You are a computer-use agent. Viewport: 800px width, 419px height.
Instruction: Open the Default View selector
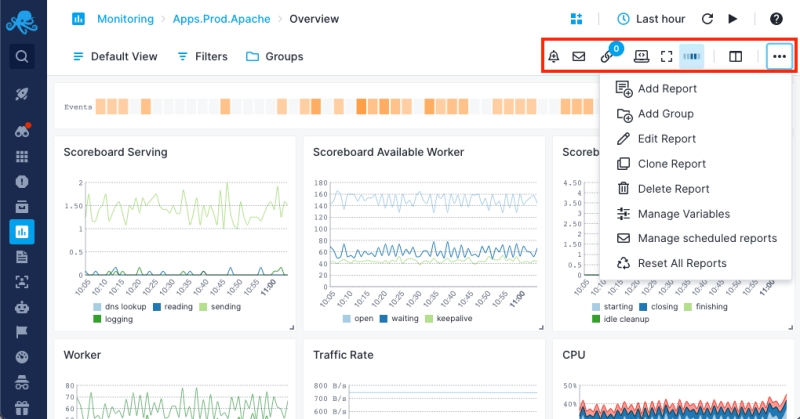(115, 56)
